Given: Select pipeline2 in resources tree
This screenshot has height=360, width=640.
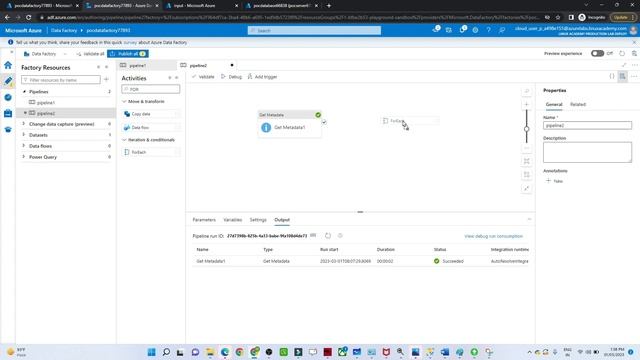Looking at the screenshot, I should click(46, 113).
